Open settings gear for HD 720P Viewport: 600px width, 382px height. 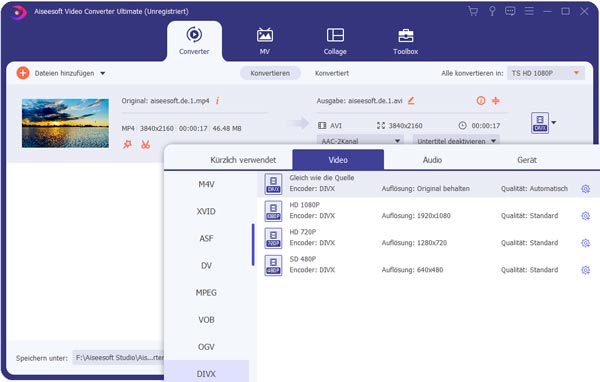click(585, 243)
